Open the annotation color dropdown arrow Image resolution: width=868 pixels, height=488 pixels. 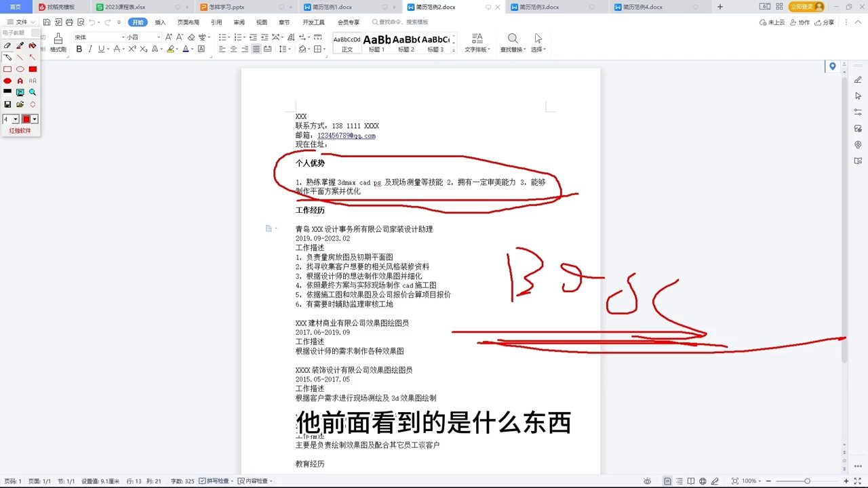click(35, 119)
